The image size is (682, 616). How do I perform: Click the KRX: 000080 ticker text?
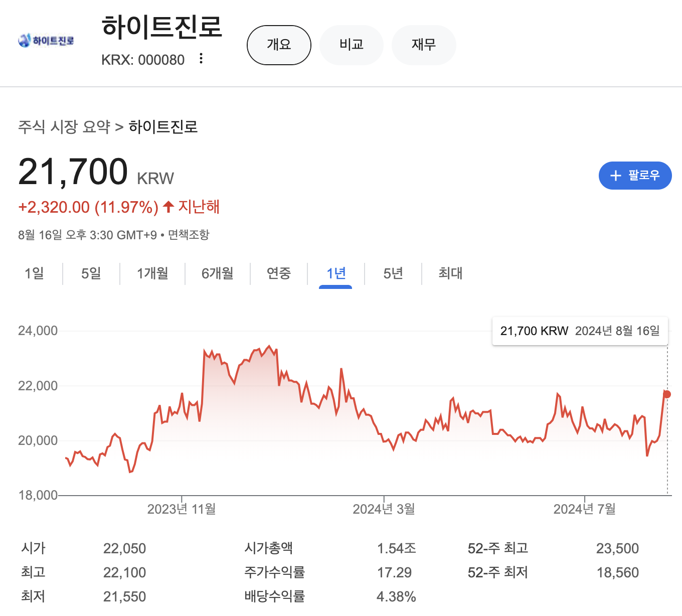[x=143, y=60]
